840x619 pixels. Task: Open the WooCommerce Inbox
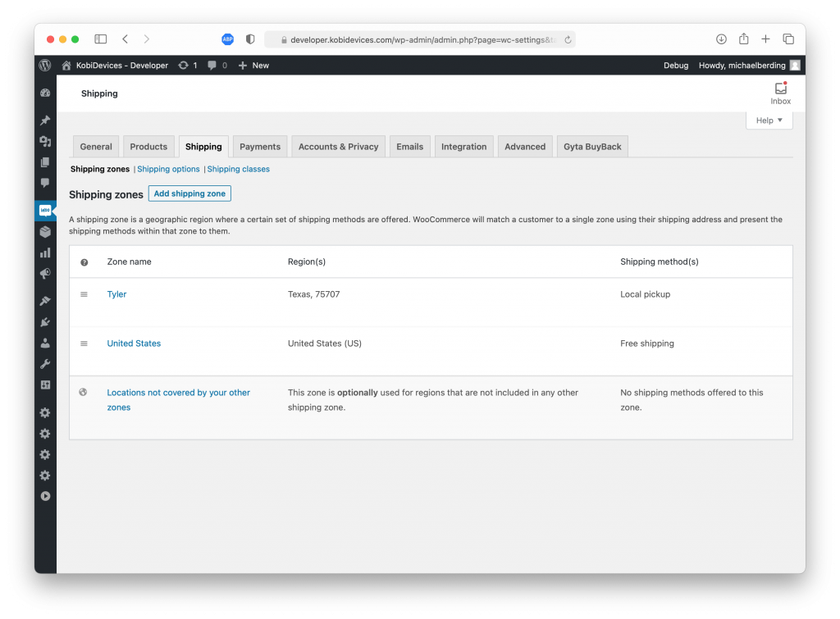781,93
